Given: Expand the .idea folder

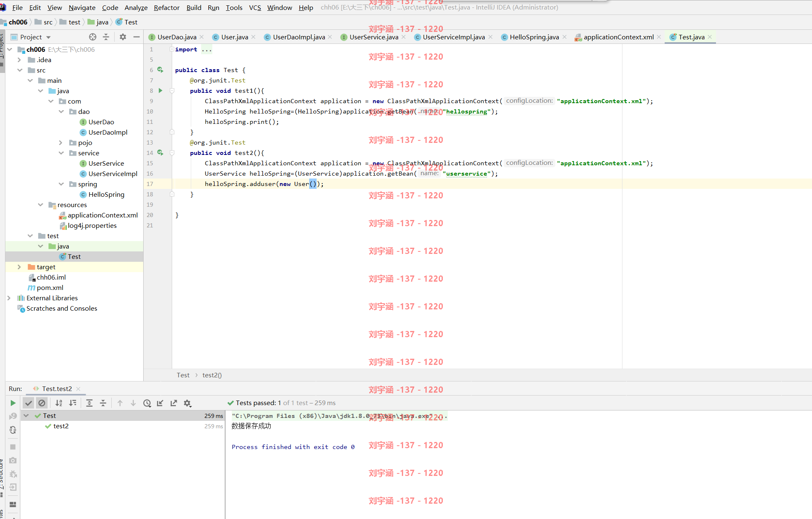Looking at the screenshot, I should pyautogui.click(x=19, y=60).
